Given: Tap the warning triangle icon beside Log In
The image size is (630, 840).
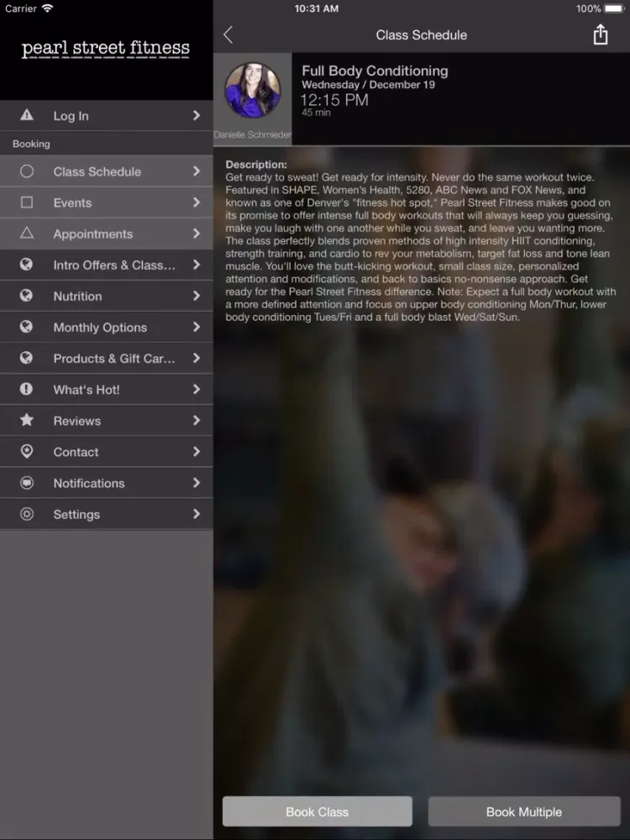Looking at the screenshot, I should click(26, 115).
